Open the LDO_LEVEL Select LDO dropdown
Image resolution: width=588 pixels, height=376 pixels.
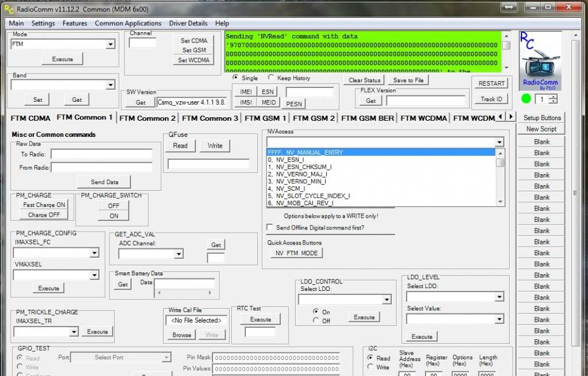coord(499,297)
